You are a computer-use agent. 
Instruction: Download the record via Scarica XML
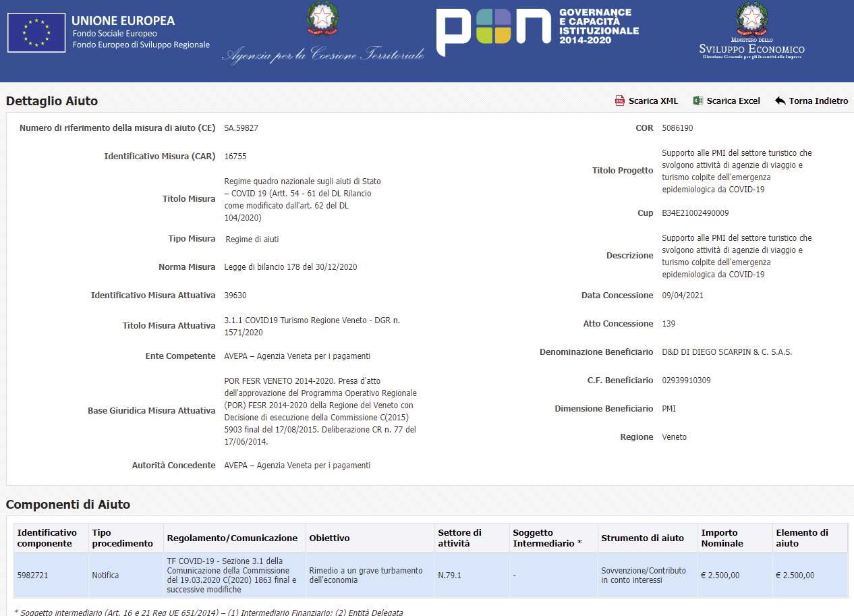pyautogui.click(x=646, y=101)
